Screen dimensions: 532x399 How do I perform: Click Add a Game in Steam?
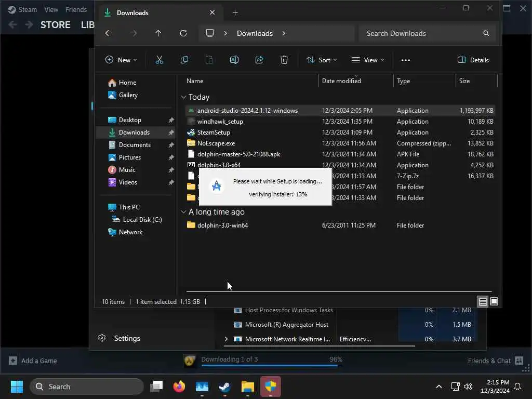click(33, 361)
